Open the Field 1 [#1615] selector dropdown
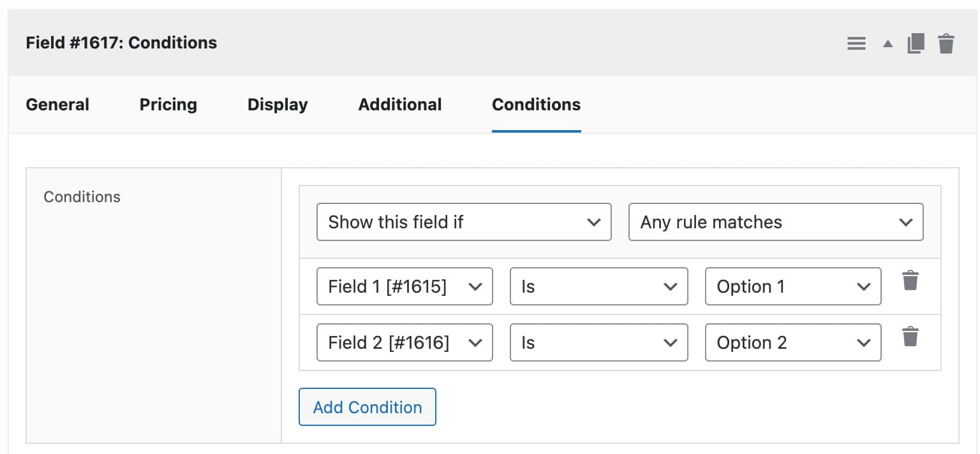The width and height of the screenshot is (980, 454). tap(405, 286)
